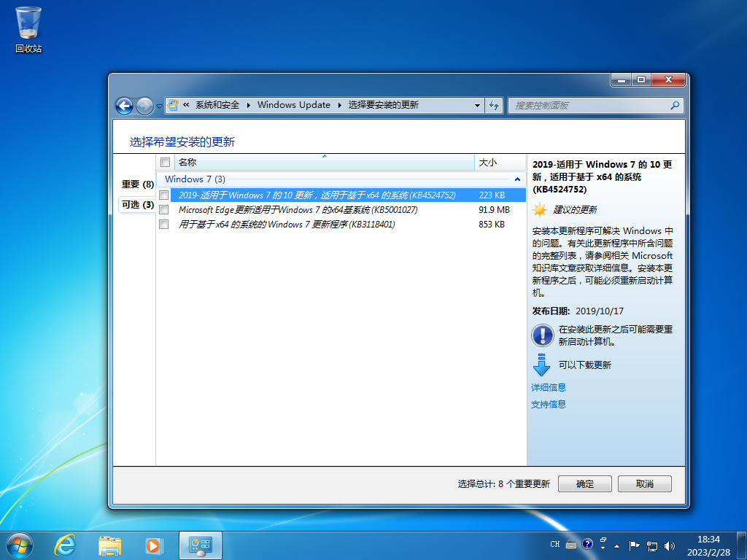Click the 853 KB size cell
Screen dimensions: 747x560
492,225
